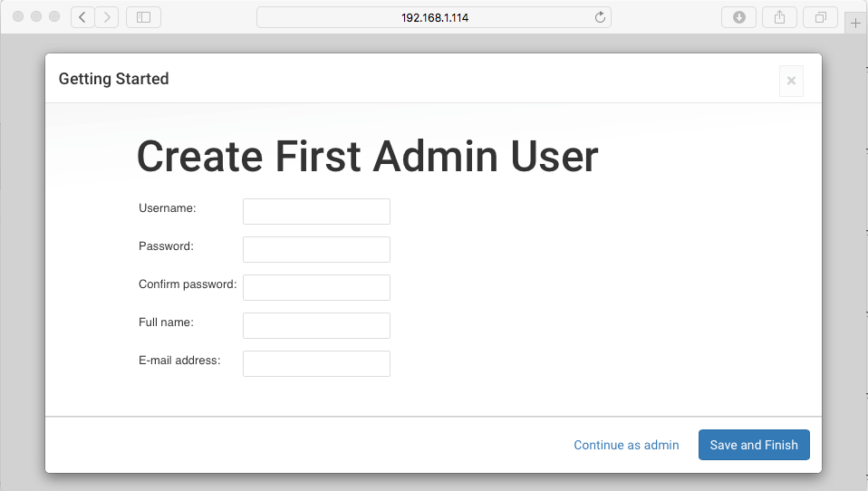Focus the Password field
This screenshot has height=491, width=868.
click(316, 250)
